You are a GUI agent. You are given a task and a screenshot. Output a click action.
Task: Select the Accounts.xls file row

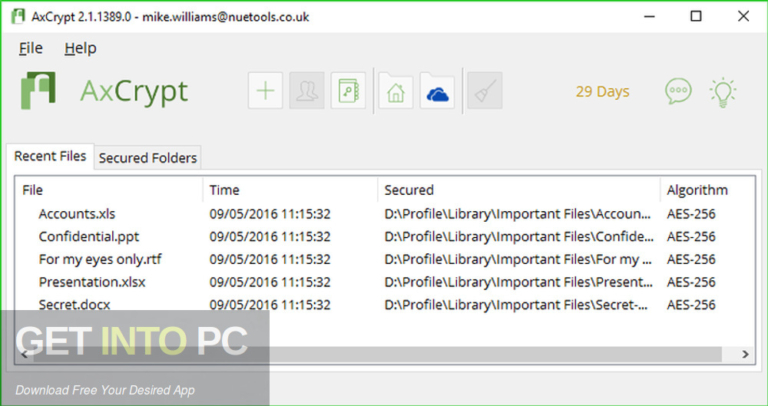tap(384, 214)
